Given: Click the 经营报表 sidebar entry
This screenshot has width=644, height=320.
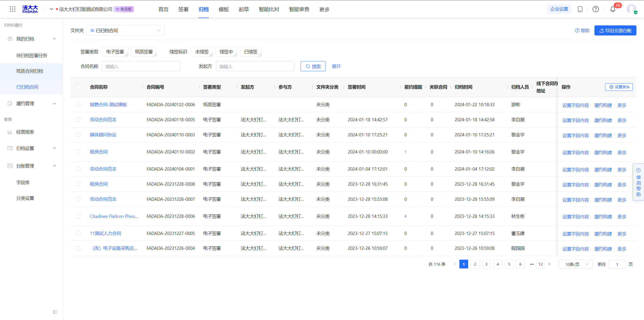Looking at the screenshot, I should click(25, 132).
